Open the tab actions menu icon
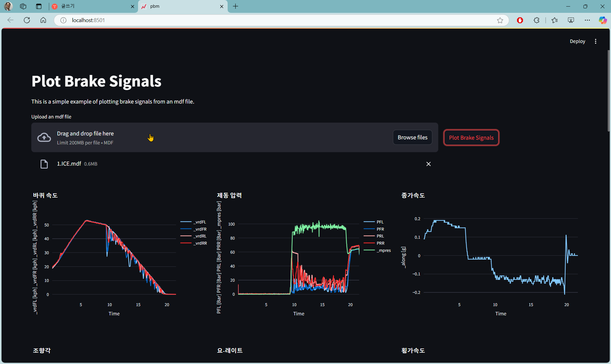 click(39, 6)
